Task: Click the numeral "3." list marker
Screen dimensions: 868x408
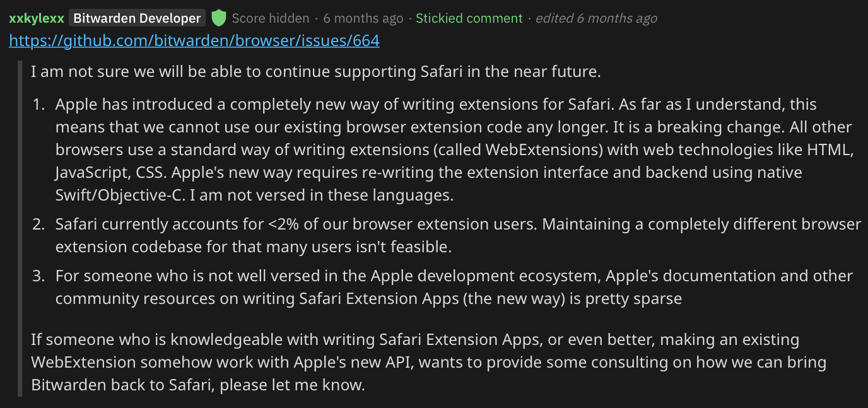Action: 39,276
